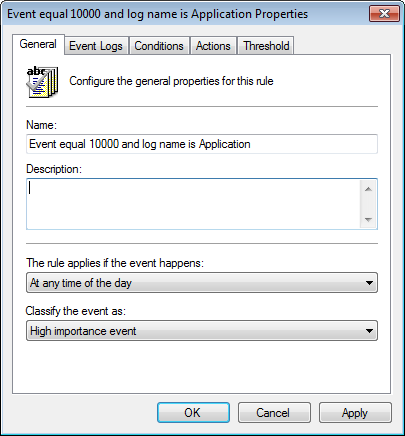Click description scrollbar up arrow
Image resolution: width=405 pixels, height=436 pixels.
click(x=368, y=189)
